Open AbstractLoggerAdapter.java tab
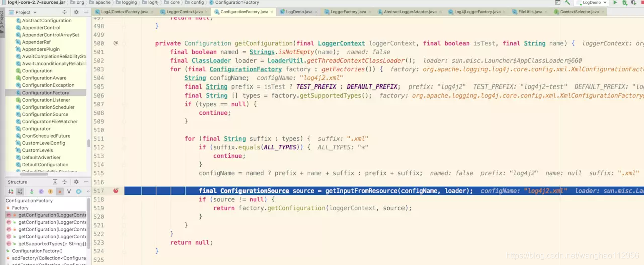The height and width of the screenshot is (265, 644). click(x=410, y=12)
